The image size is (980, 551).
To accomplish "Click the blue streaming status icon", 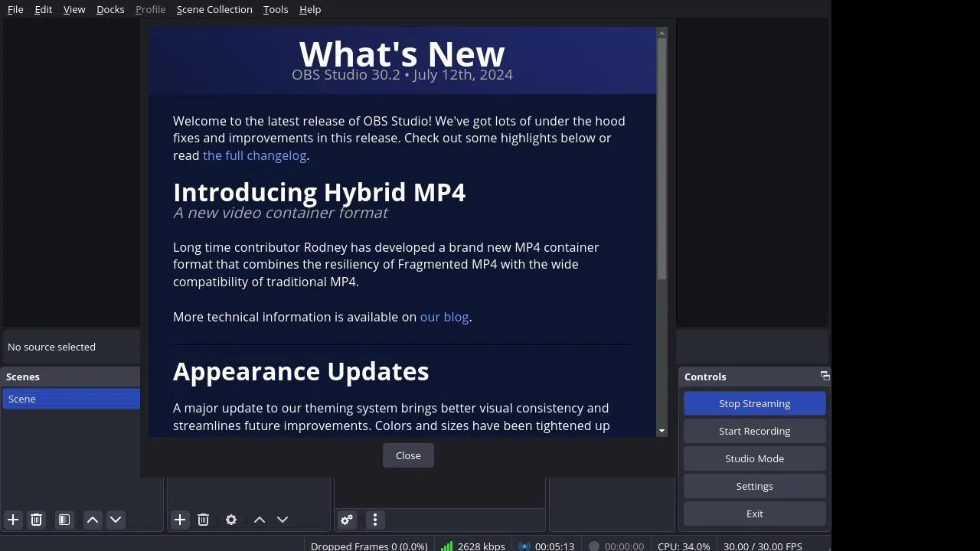I will point(524,546).
